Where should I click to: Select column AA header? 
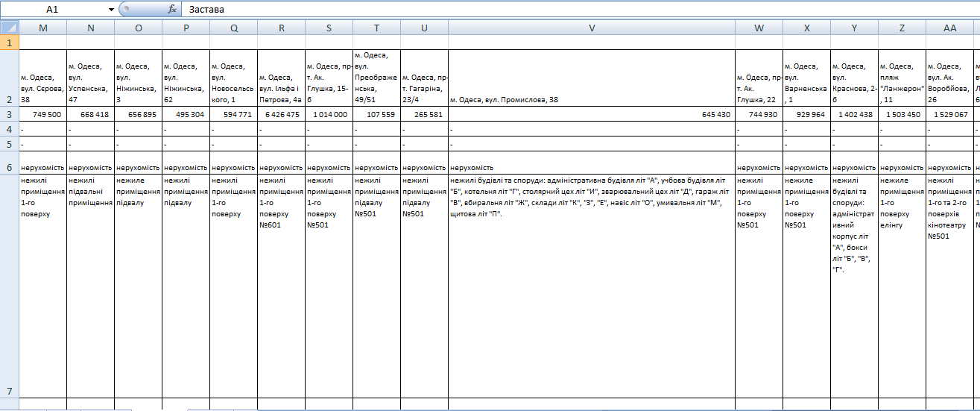[949, 28]
